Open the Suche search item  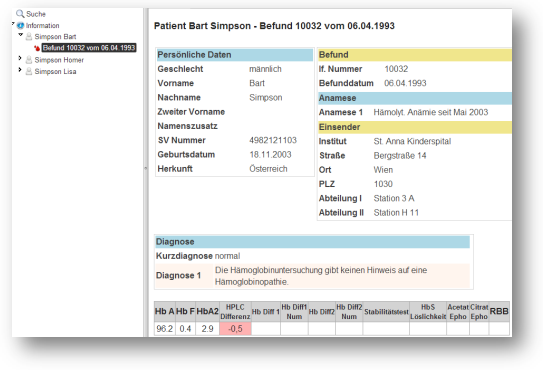[x=36, y=14]
